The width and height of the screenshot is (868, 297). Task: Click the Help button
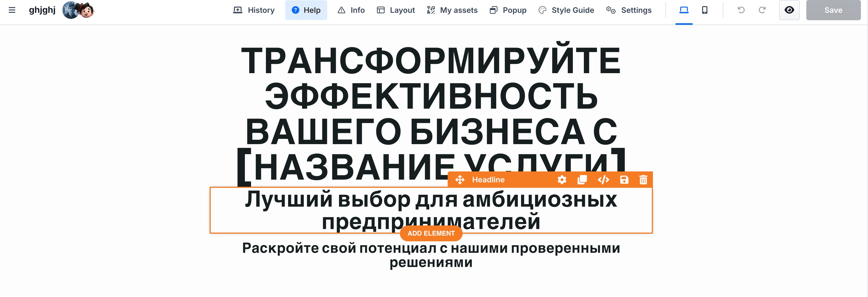click(x=306, y=10)
